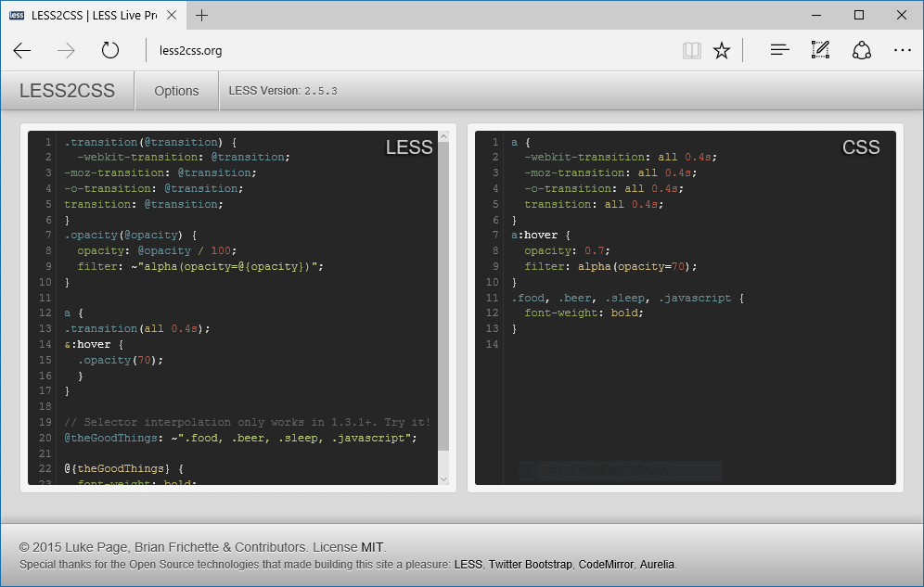Click the Aurelia footer link
This screenshot has width=924, height=587.
coord(657,564)
